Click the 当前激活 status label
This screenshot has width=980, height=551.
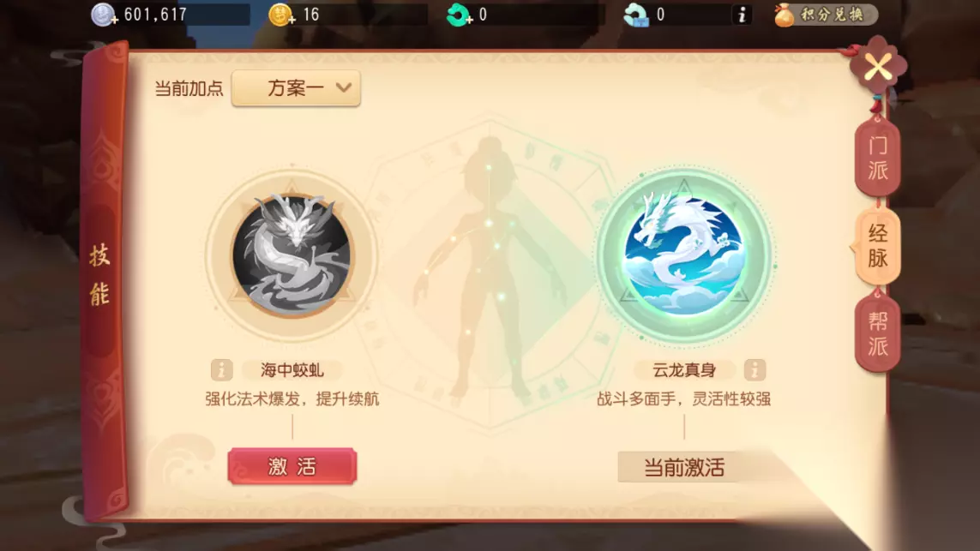tap(683, 467)
